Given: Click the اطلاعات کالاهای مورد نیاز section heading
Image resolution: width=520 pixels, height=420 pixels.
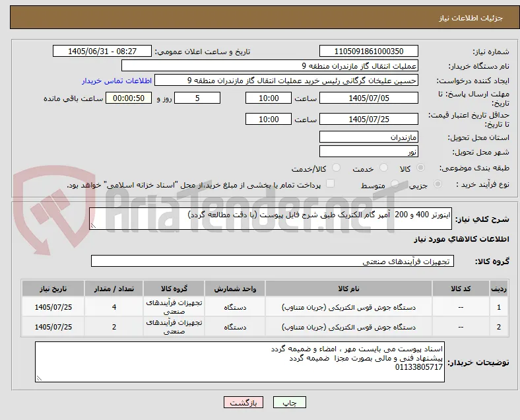Looking at the screenshot, I should (x=461, y=239).
